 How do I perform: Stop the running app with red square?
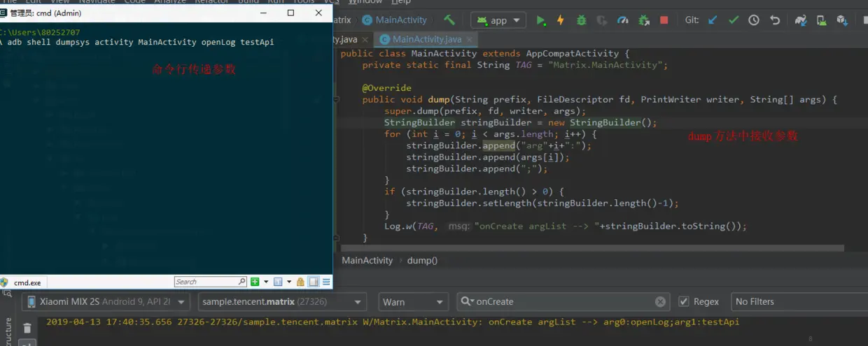664,20
